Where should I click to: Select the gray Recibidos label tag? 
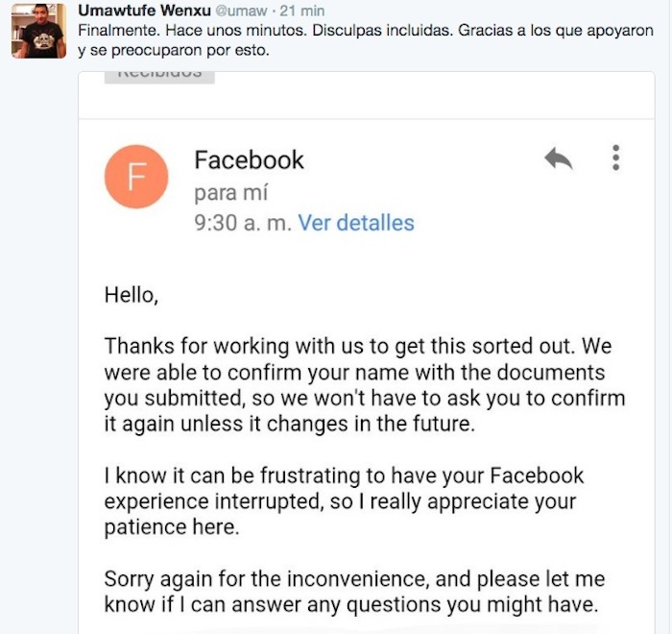tap(160, 73)
